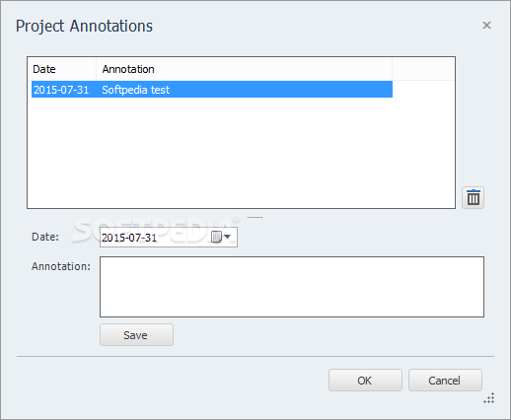Close the Project Annotations dialog
This screenshot has height=420, width=511.
tap(486, 26)
